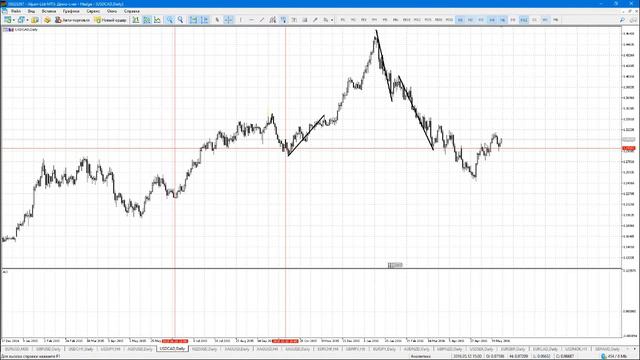Switch chart to bar chart mode
Viewport: 640px width, 360px height.
(x=136, y=20)
